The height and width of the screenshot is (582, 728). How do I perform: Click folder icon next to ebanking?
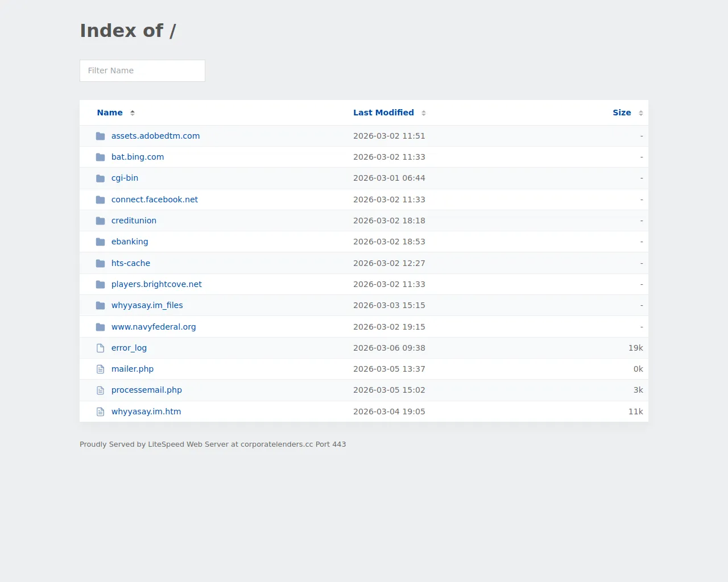[x=101, y=242]
